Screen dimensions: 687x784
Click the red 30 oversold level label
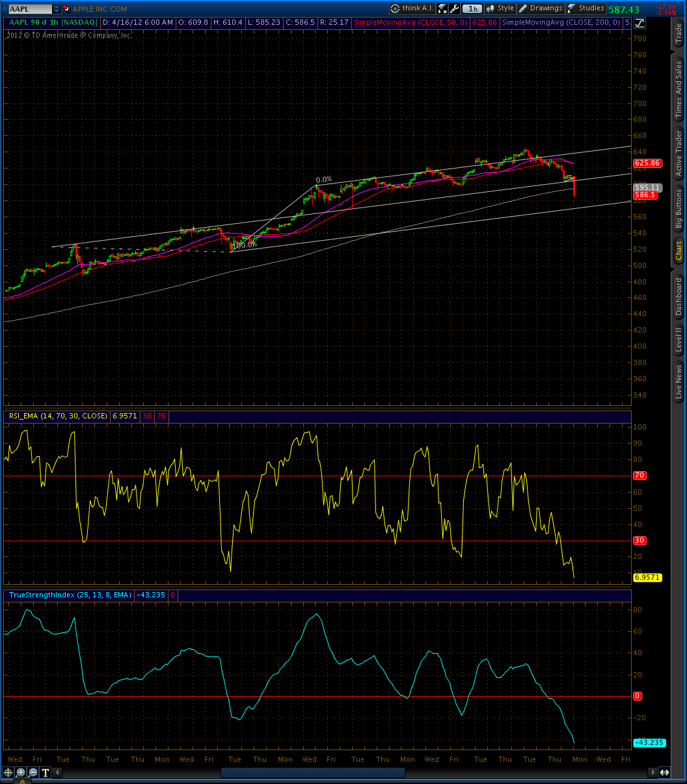pyautogui.click(x=639, y=540)
